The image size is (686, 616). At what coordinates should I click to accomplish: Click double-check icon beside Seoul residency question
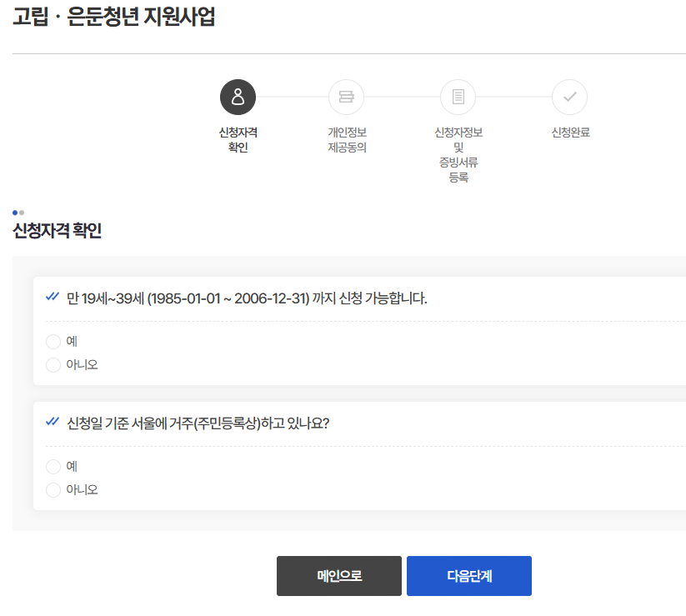[x=53, y=422]
